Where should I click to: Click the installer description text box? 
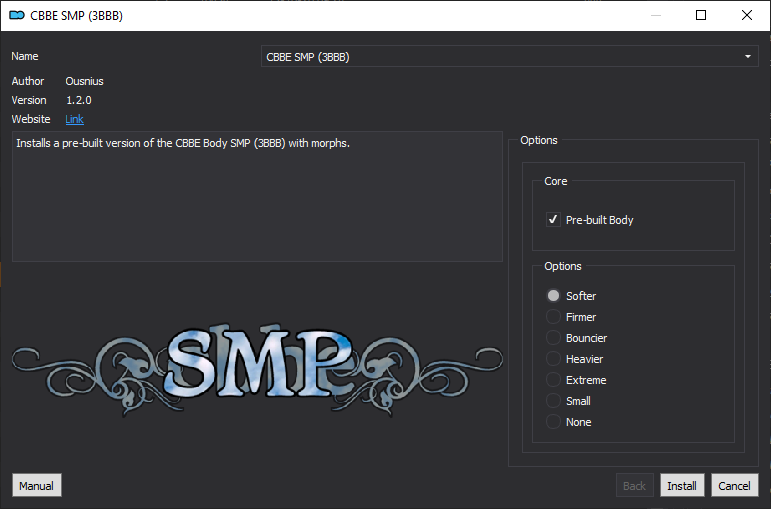[x=257, y=196]
